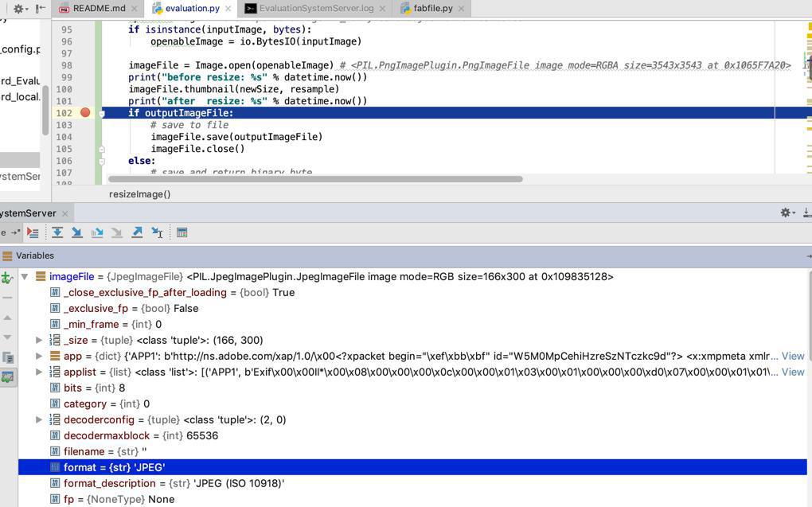The image size is (812, 507).
Task: Click the Show Execution Point icon
Action: pos(33,232)
